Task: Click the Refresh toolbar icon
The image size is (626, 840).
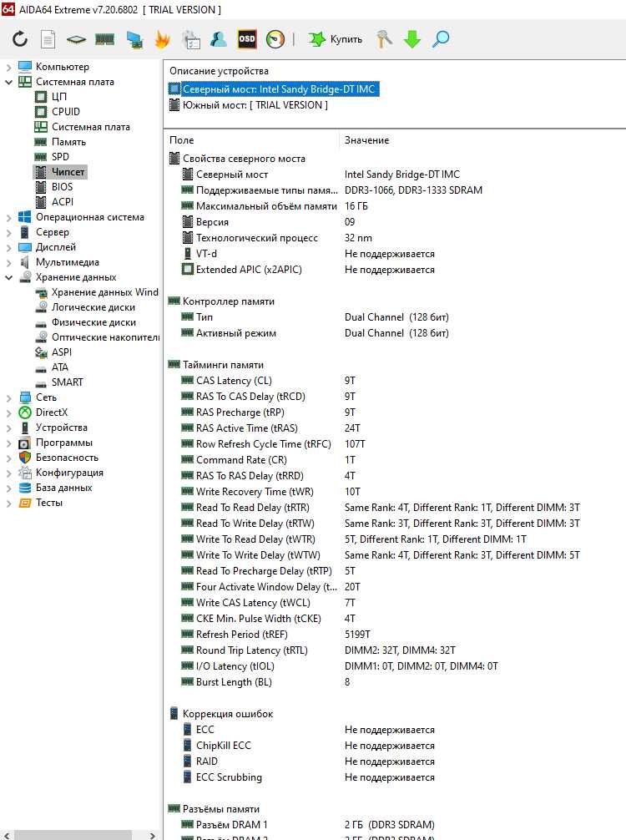Action: pos(20,39)
